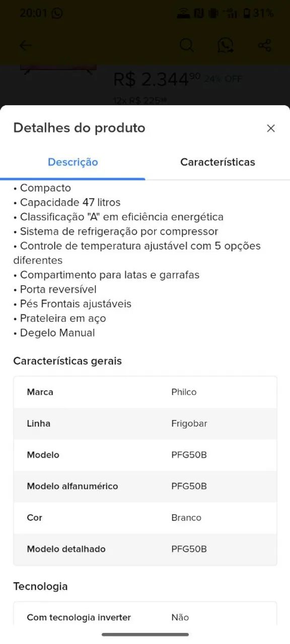Tap the WhatsApp notification status icon

click(57, 13)
